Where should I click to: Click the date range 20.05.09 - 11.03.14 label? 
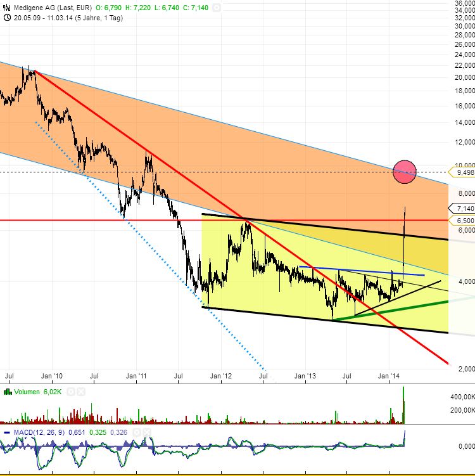tap(68, 18)
